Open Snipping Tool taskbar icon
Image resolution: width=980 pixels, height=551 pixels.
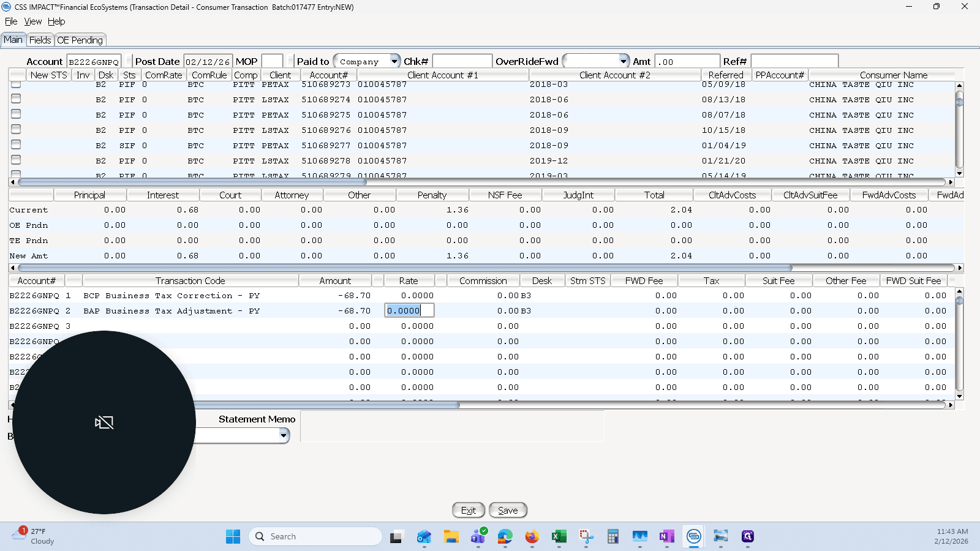point(586,537)
